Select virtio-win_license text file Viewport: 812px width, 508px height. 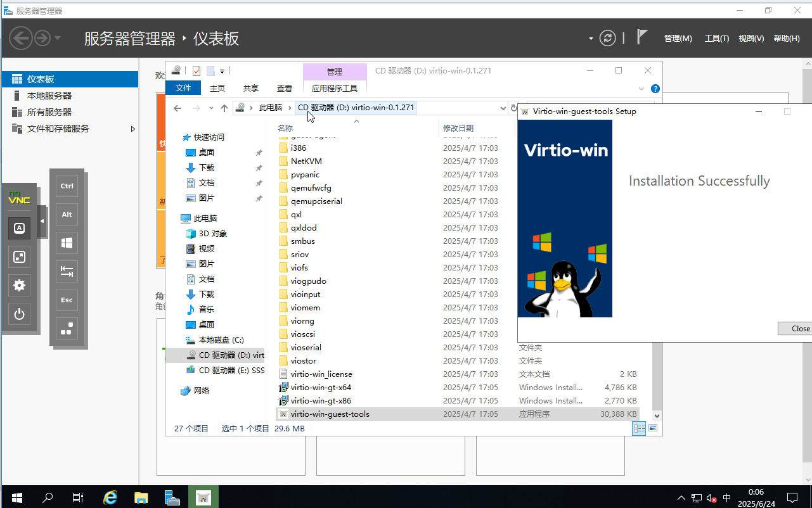click(x=321, y=374)
